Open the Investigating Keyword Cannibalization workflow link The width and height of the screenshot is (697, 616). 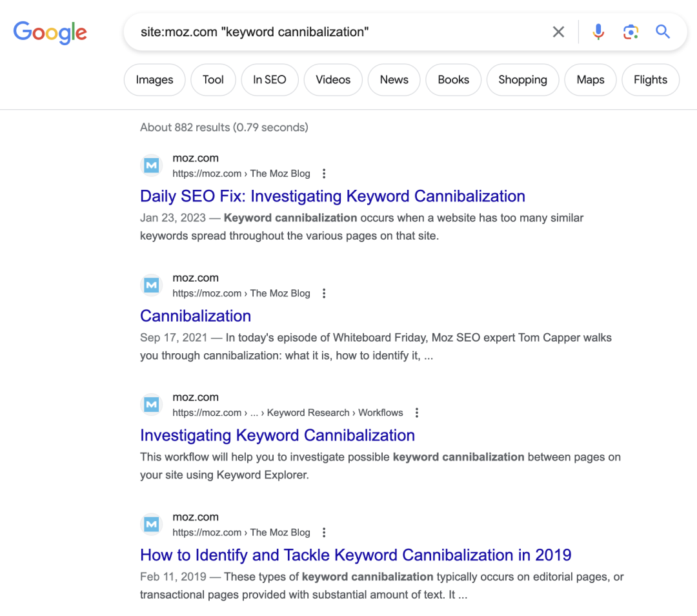tap(278, 435)
